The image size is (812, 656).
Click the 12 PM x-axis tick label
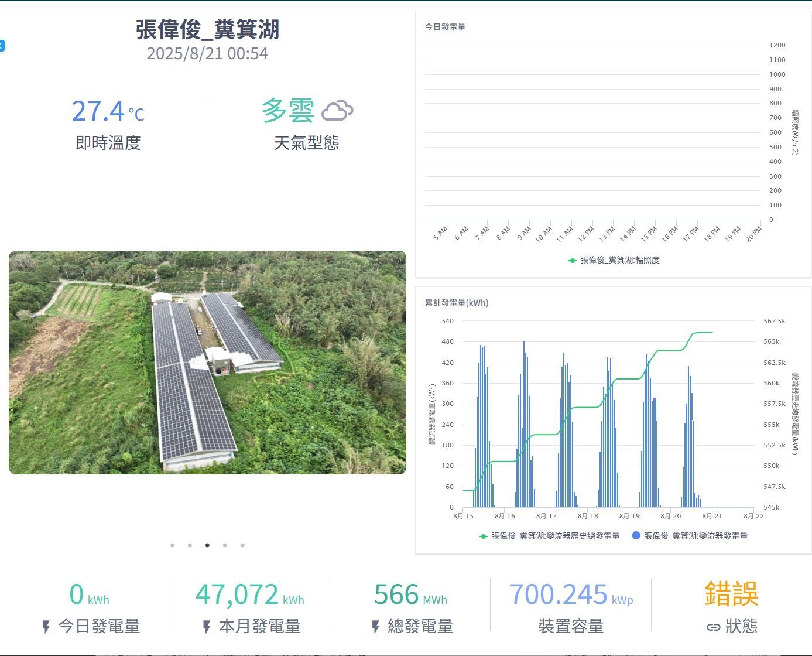[x=585, y=234]
